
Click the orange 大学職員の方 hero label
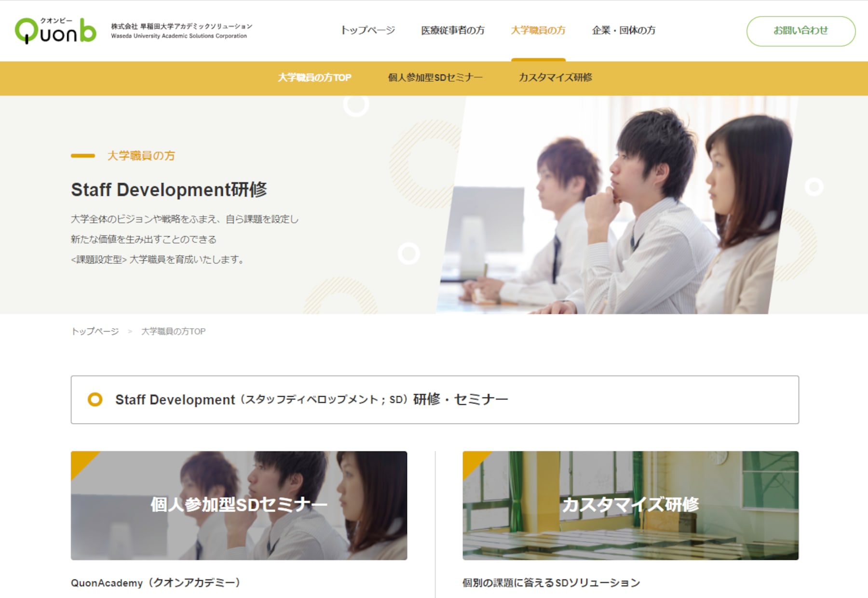pyautogui.click(x=141, y=156)
